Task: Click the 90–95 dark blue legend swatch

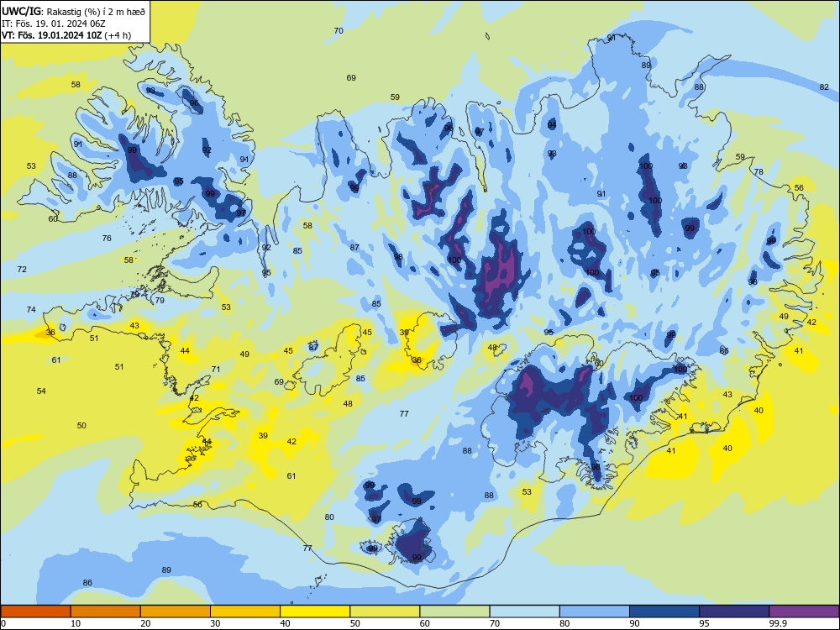Action: click(x=664, y=612)
